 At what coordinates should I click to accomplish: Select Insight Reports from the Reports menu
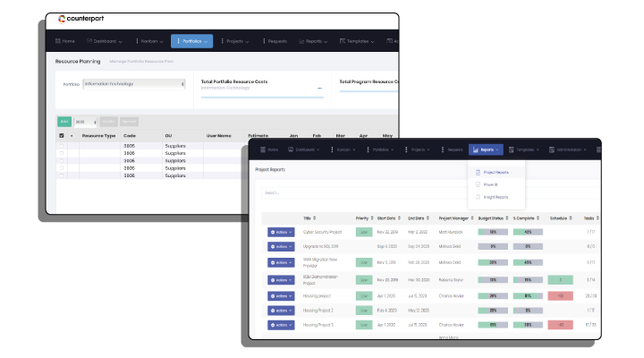(496, 197)
